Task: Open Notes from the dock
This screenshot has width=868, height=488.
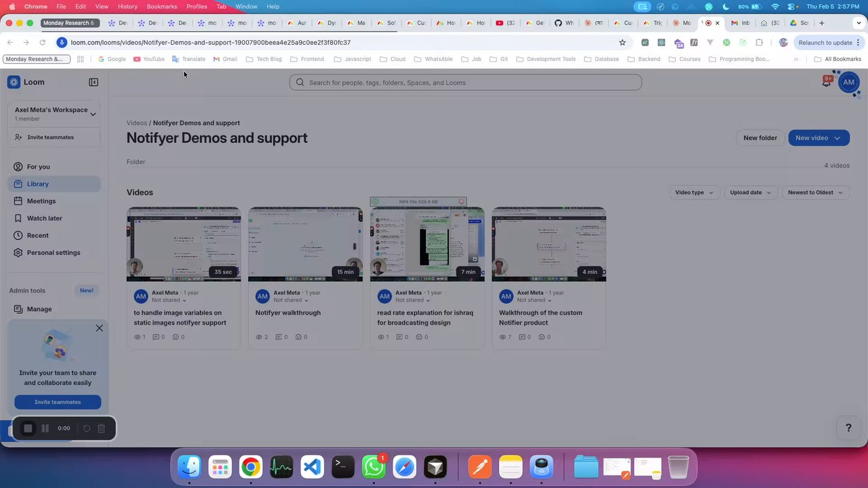Action: 511,467
